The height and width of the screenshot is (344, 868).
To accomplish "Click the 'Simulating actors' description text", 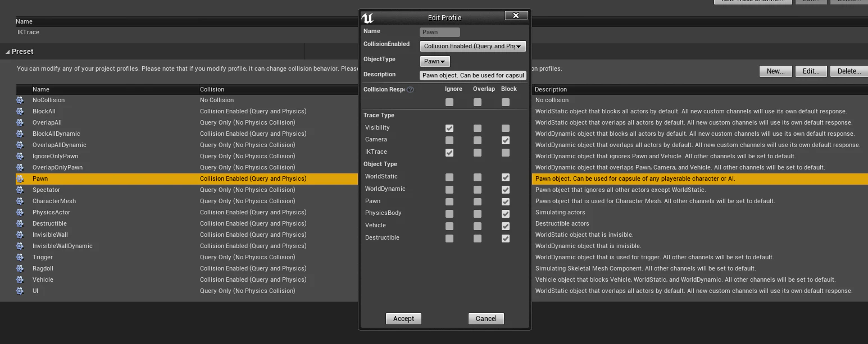I will (560, 212).
